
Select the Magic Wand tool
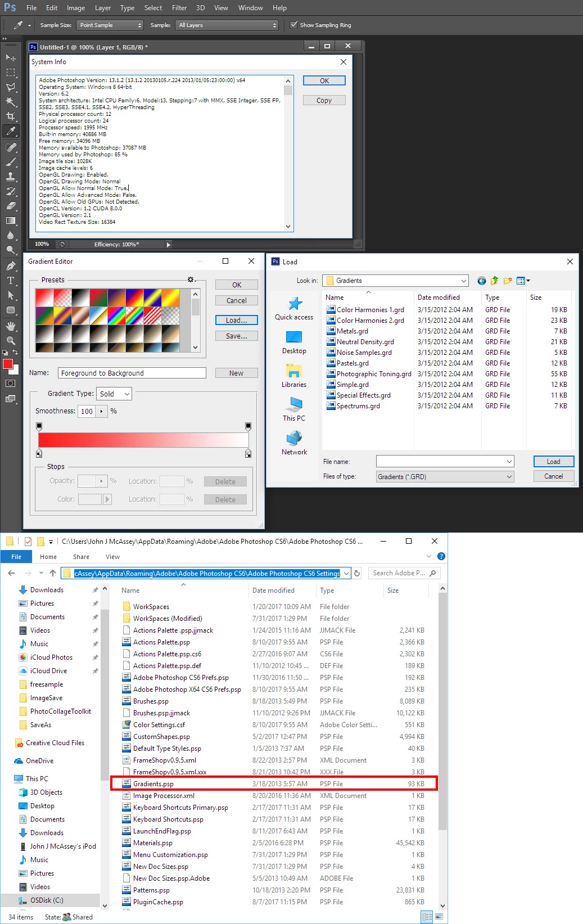(x=11, y=102)
